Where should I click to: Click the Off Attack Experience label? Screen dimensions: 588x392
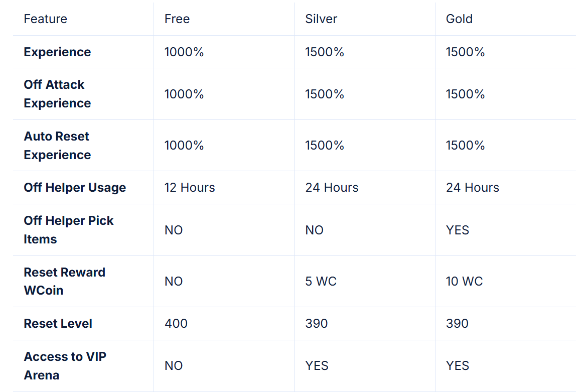pos(57,94)
